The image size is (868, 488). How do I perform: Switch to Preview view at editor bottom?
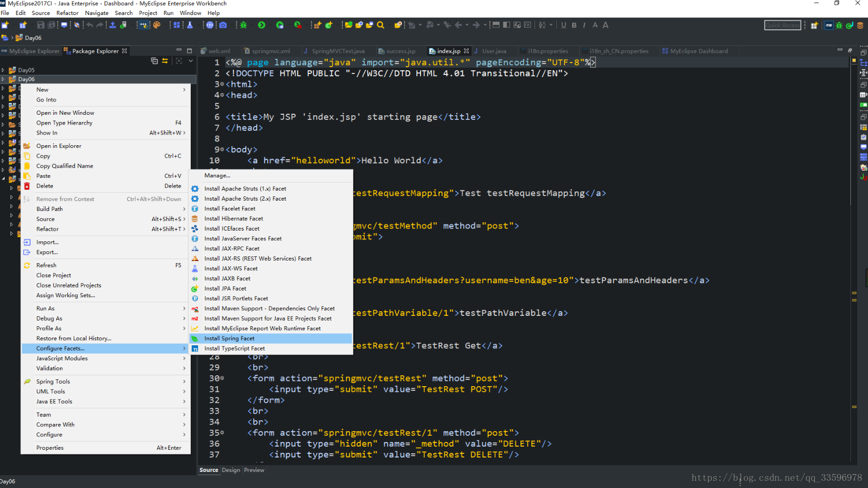click(x=254, y=470)
